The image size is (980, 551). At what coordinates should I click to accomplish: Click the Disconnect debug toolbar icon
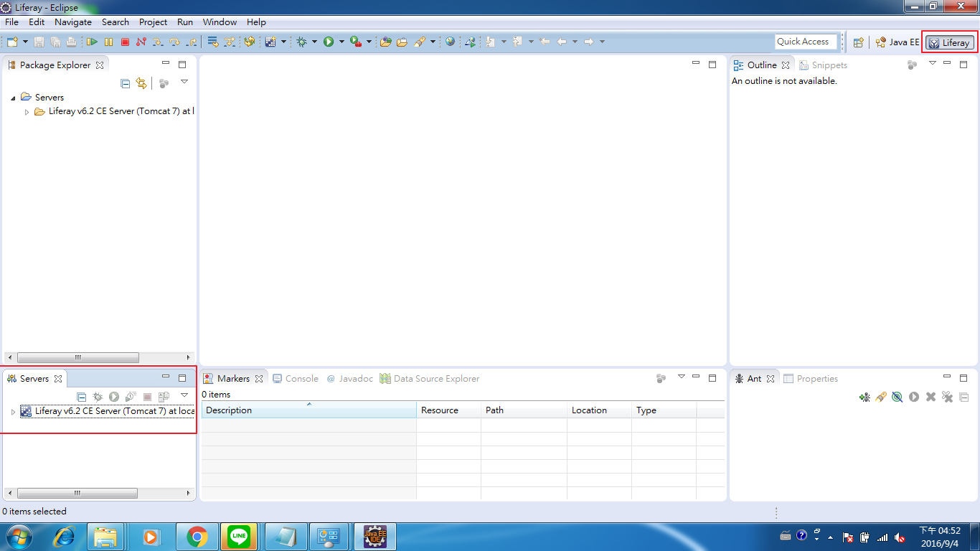click(141, 42)
